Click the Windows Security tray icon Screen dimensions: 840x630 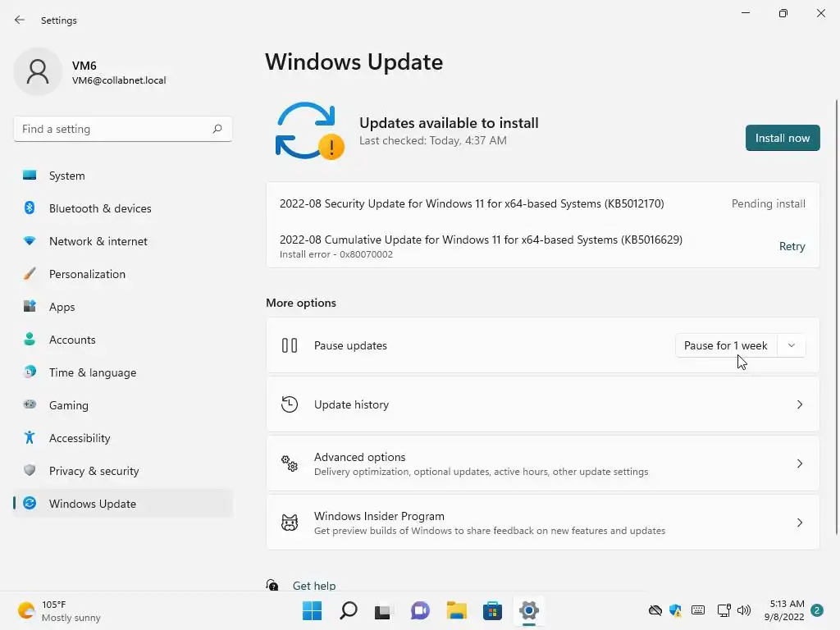[x=676, y=609]
